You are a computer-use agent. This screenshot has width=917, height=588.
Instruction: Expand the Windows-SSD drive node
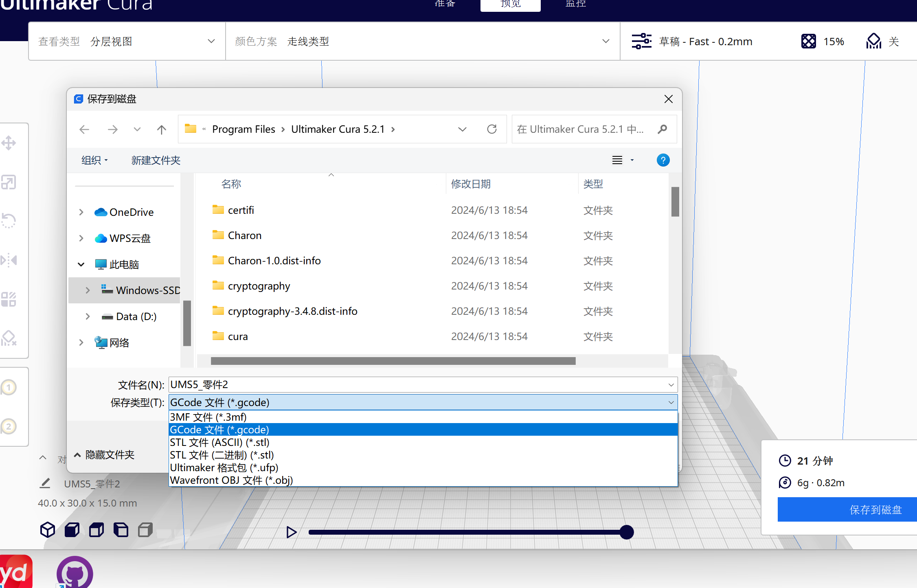pos(88,290)
